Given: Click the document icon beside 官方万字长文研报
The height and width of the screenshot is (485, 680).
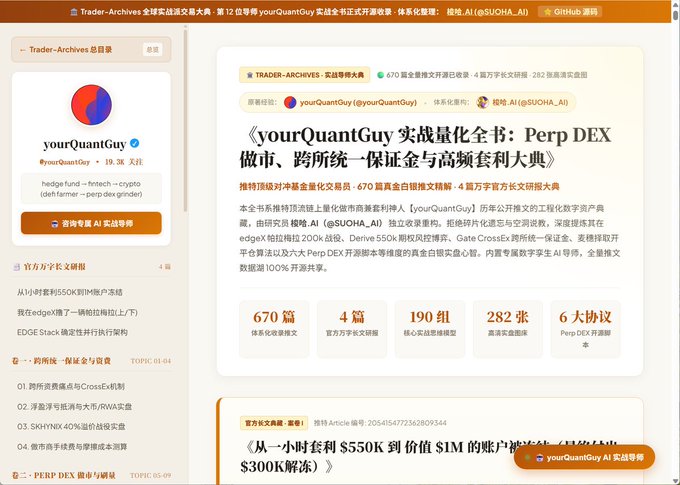Looking at the screenshot, I should (x=16, y=267).
